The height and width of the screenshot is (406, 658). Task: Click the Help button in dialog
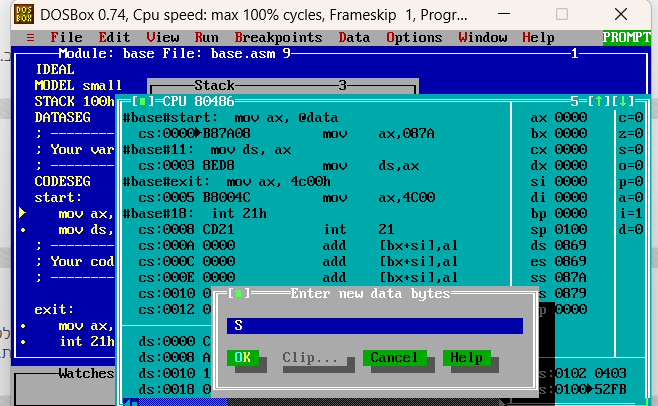[x=466, y=358]
